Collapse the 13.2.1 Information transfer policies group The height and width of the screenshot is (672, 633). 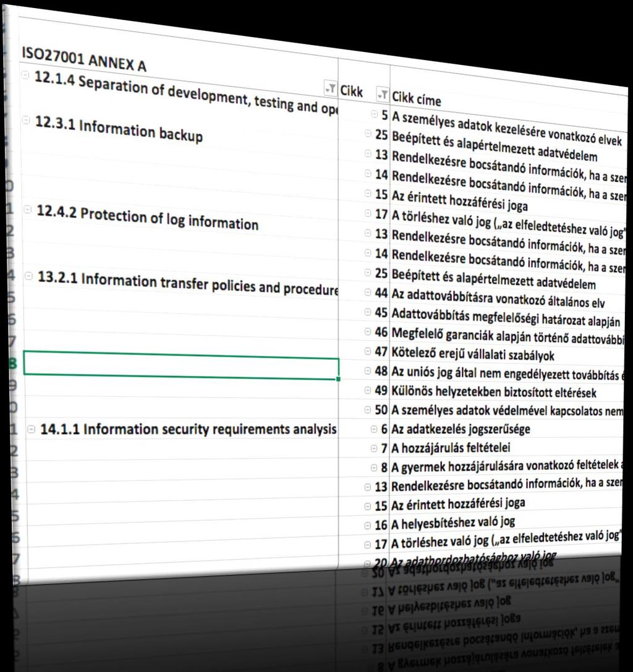pyautogui.click(x=28, y=276)
